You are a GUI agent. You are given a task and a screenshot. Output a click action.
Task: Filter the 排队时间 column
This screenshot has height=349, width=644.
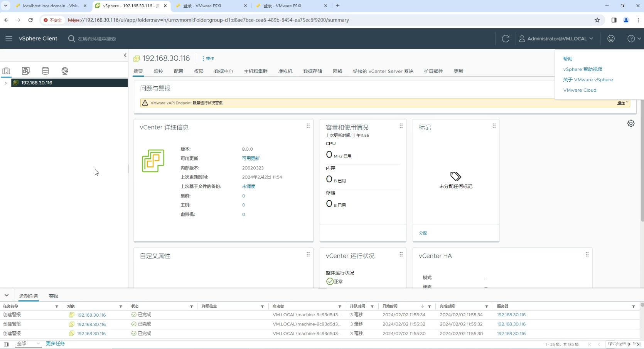point(372,307)
